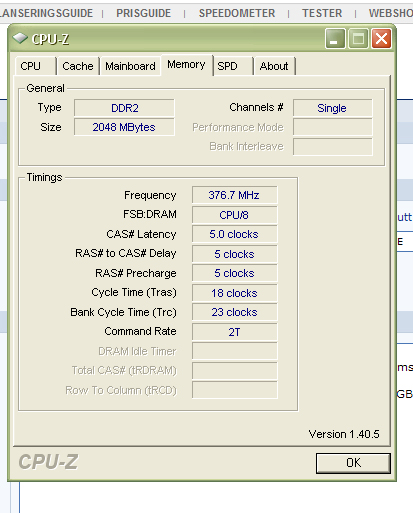Image resolution: width=413 pixels, height=513 pixels.
Task: Click the Command Rate label
Action: [x=140, y=331]
